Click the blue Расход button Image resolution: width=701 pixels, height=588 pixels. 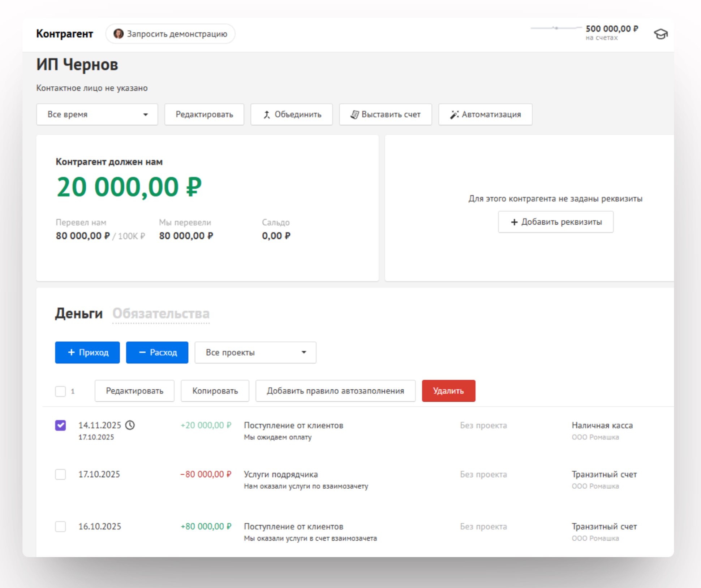[x=157, y=352]
